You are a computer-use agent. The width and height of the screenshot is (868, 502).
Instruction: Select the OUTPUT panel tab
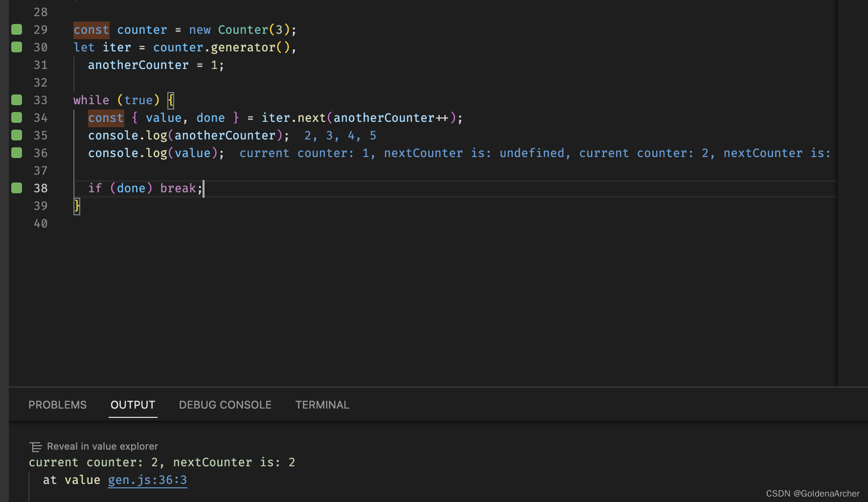click(x=133, y=405)
